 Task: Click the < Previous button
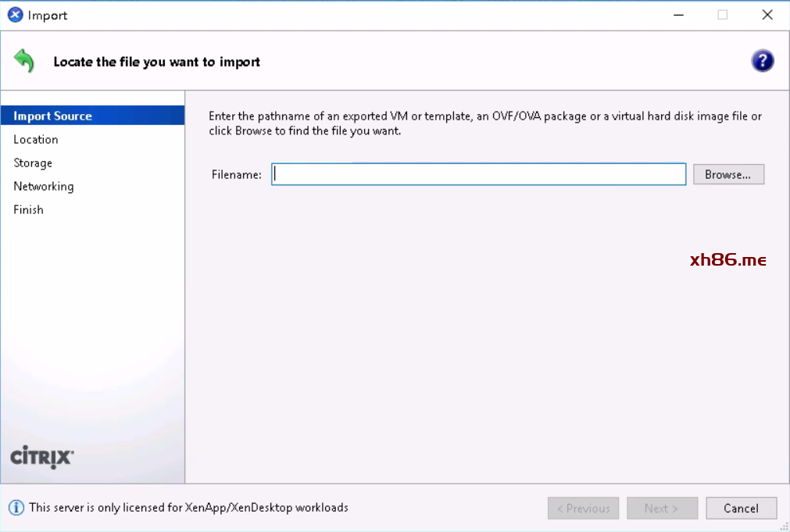point(583,508)
